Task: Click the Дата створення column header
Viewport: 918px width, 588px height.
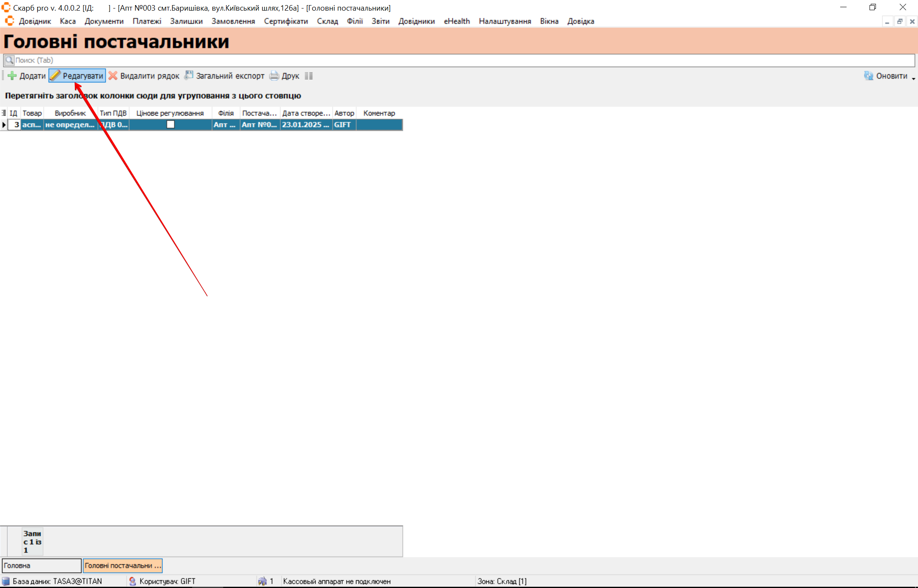Action: tap(306, 113)
